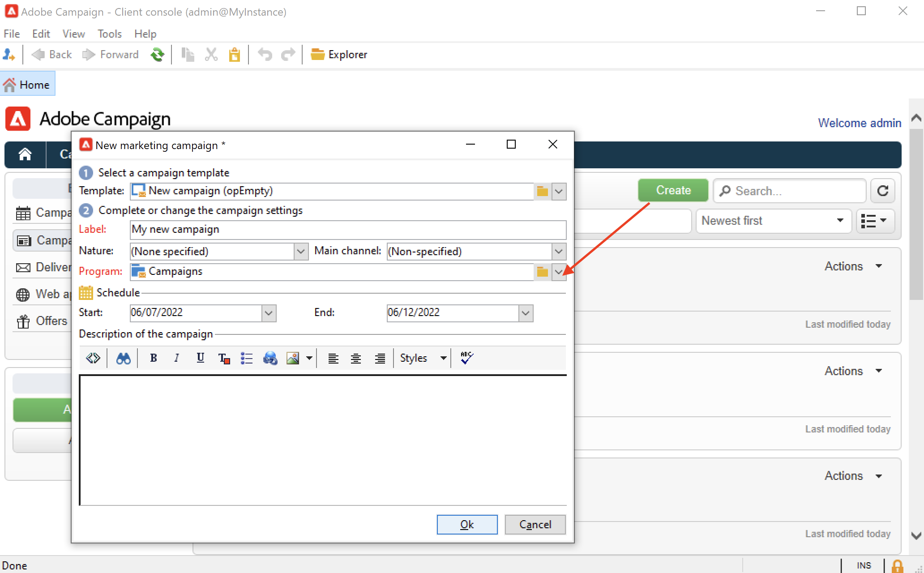Switch to the Home tab
This screenshot has height=573, width=924.
[x=28, y=85]
